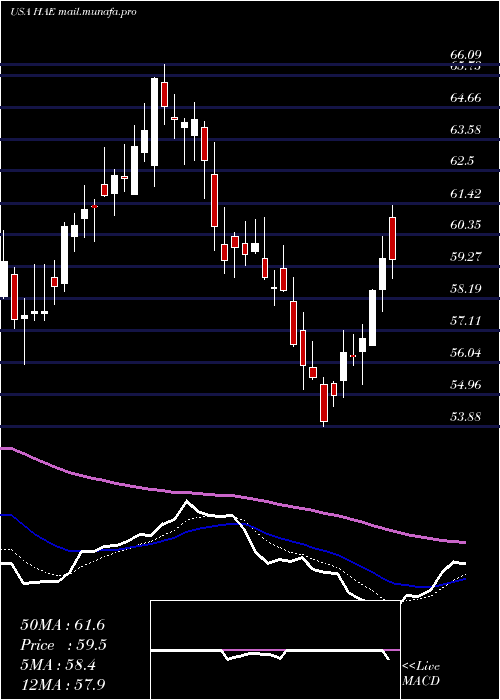Click the lowest red candlestick near 53.88

click(324, 403)
